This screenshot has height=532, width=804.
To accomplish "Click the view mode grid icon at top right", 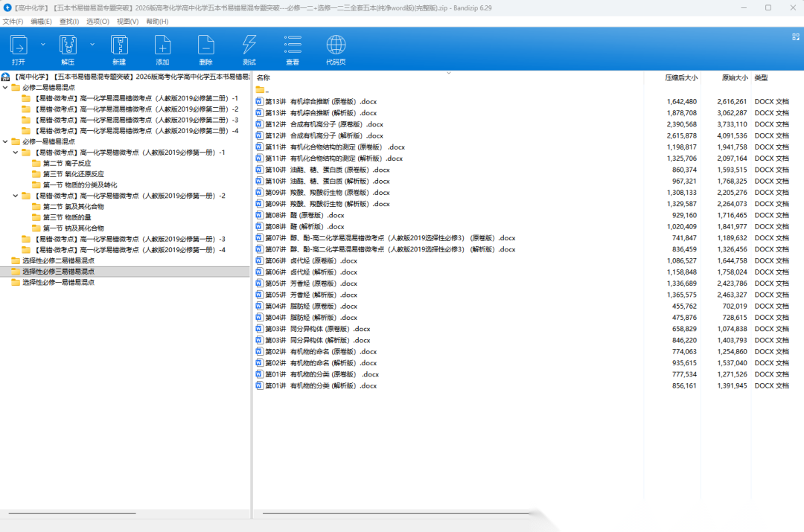I will pos(795,36).
